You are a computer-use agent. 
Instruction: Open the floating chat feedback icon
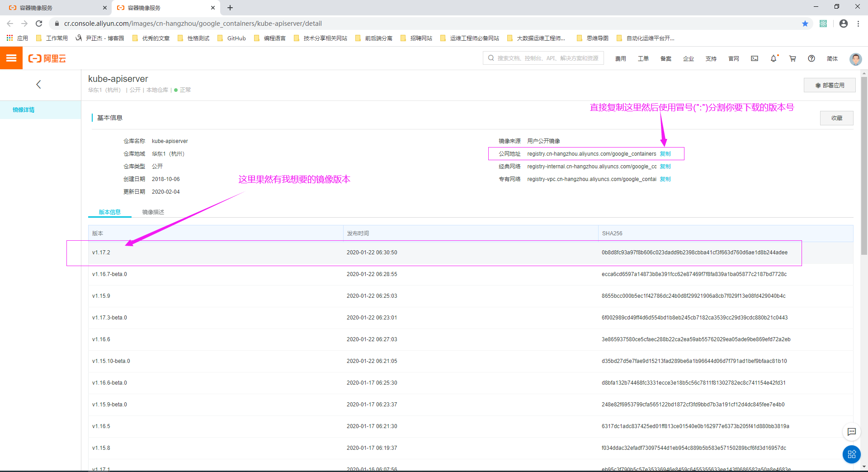852,432
